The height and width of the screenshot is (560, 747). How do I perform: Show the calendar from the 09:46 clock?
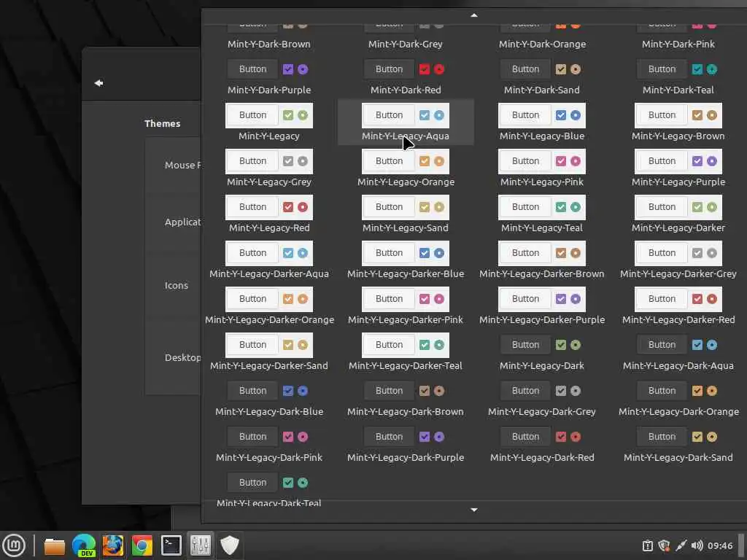tap(720, 545)
